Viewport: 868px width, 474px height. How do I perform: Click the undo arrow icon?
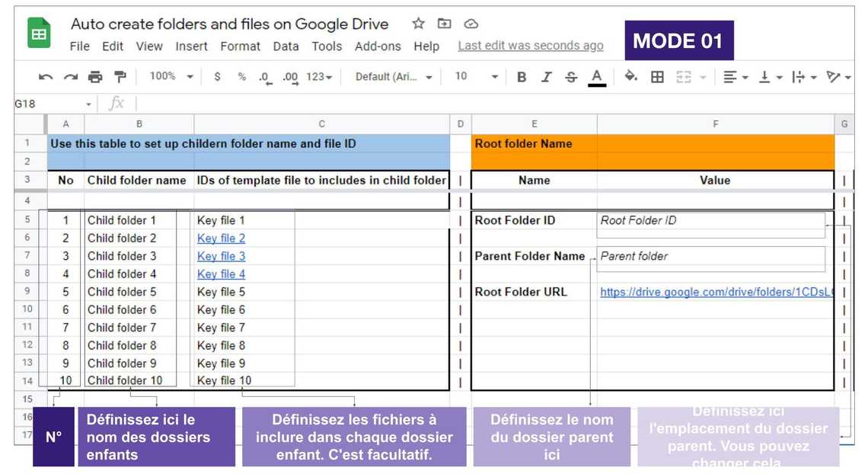46,77
